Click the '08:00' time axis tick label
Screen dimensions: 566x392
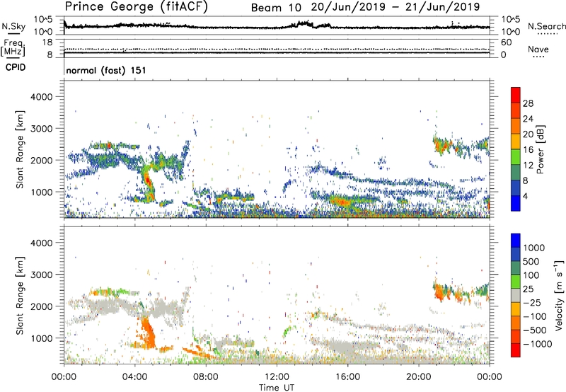pos(206,377)
